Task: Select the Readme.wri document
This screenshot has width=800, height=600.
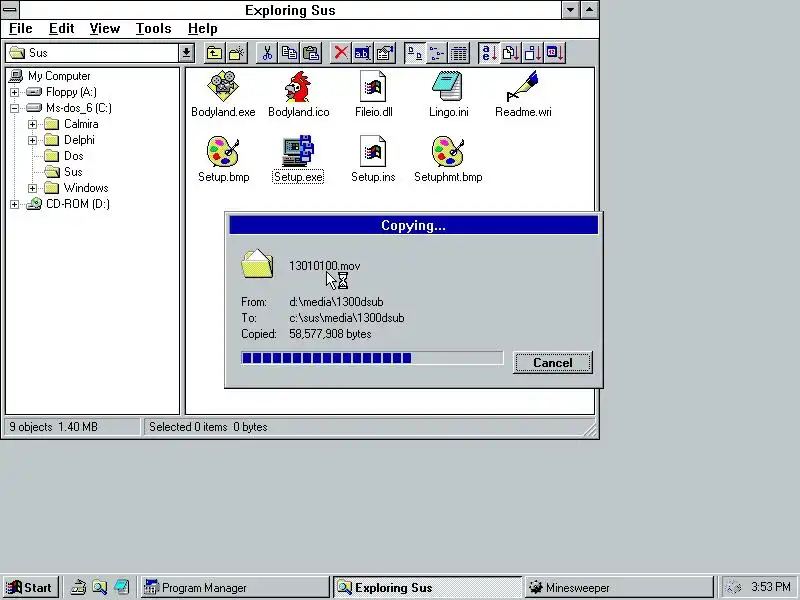Action: click(523, 95)
